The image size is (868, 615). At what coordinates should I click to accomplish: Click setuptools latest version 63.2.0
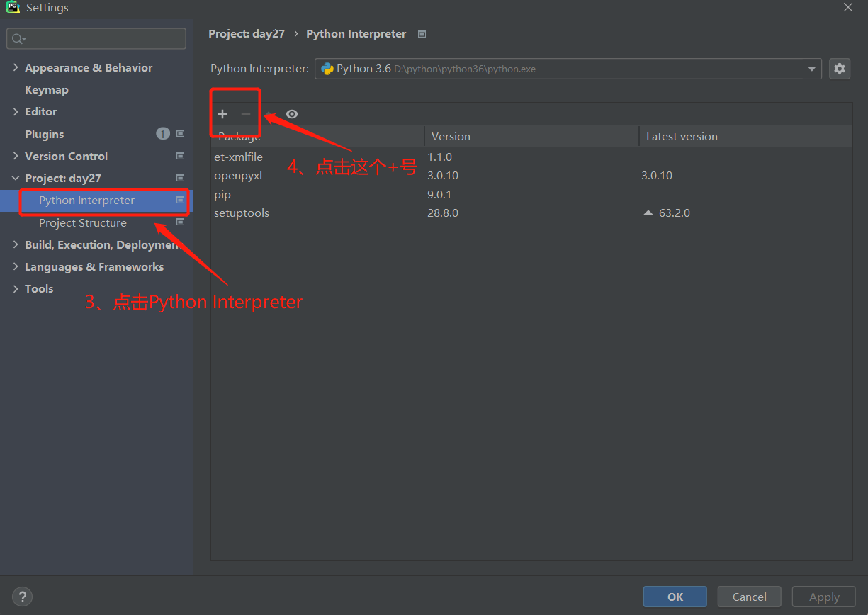pyautogui.click(x=675, y=213)
